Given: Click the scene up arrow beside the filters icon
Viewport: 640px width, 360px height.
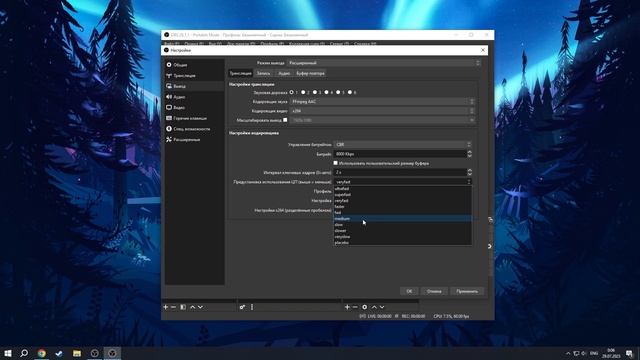Looking at the screenshot, I should 193,307.
